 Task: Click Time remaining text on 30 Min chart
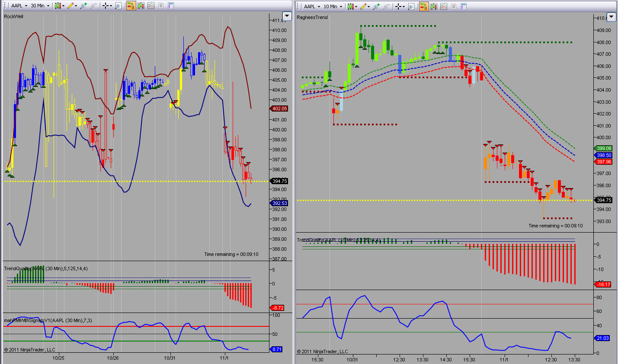[231, 254]
